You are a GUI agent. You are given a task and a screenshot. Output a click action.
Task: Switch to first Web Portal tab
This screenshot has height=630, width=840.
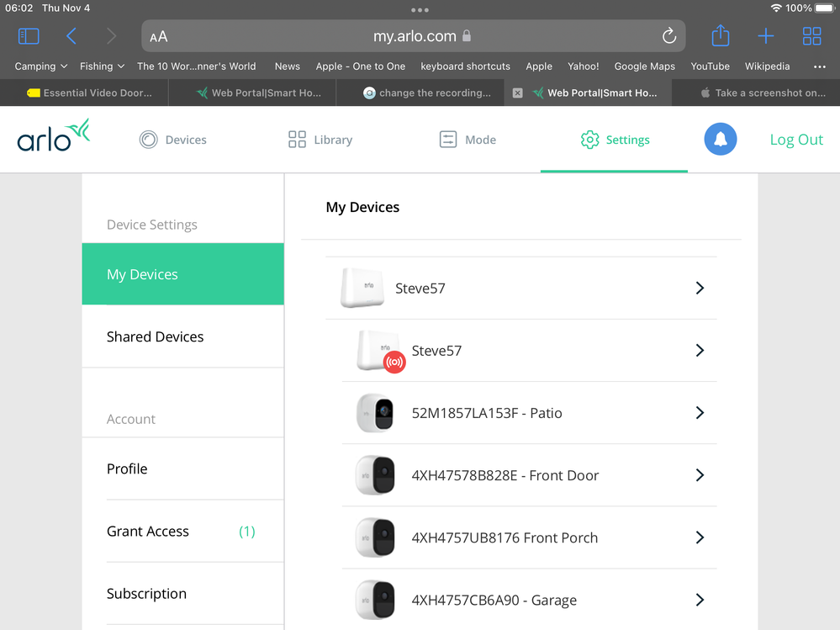252,93
